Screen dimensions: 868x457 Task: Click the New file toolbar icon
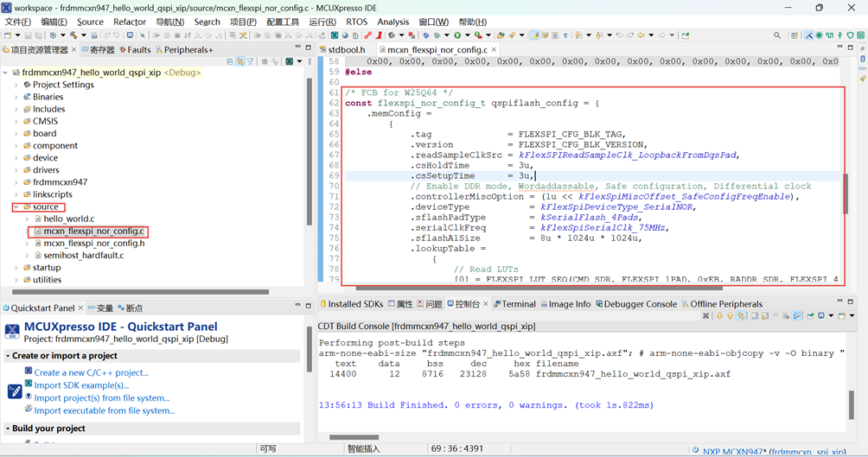[x=8, y=35]
